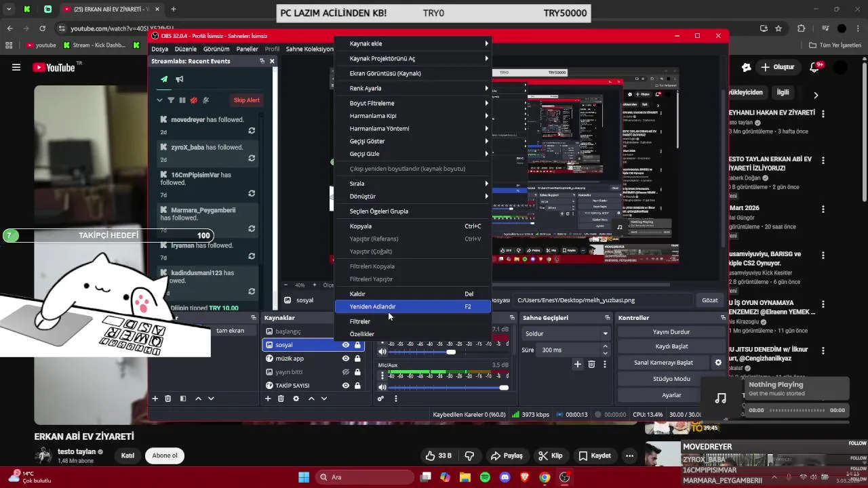This screenshot has width=868, height=488.
Task: Hide the TAKİP SAYISI source
Action: pos(346,386)
